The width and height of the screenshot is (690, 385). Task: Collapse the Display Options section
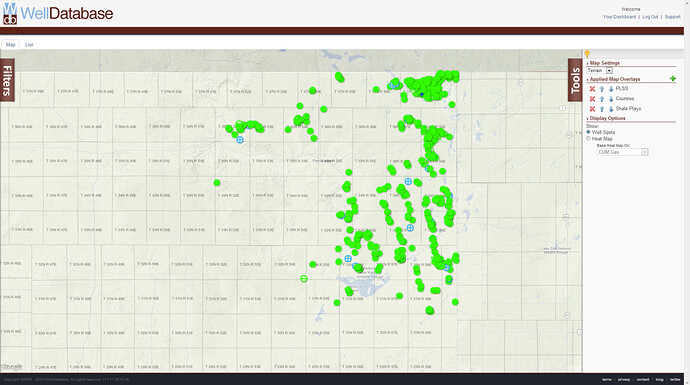[607, 118]
